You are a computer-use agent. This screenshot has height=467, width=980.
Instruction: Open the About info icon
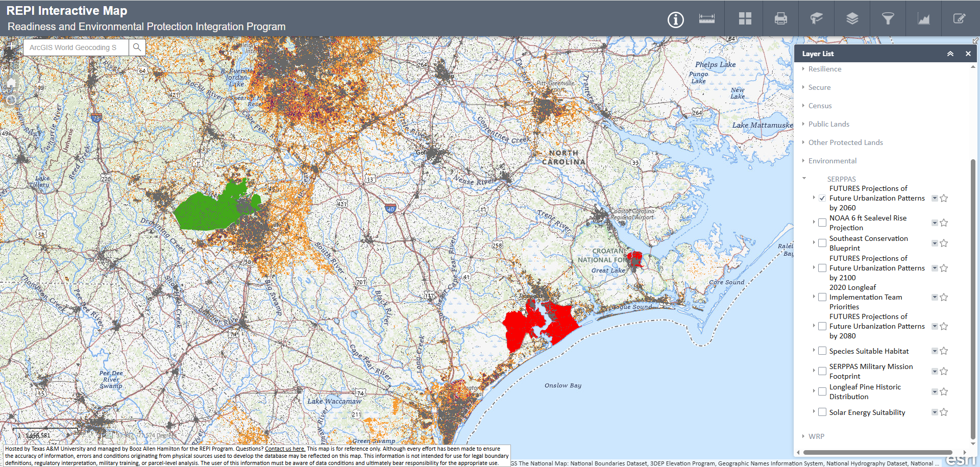pyautogui.click(x=675, y=20)
